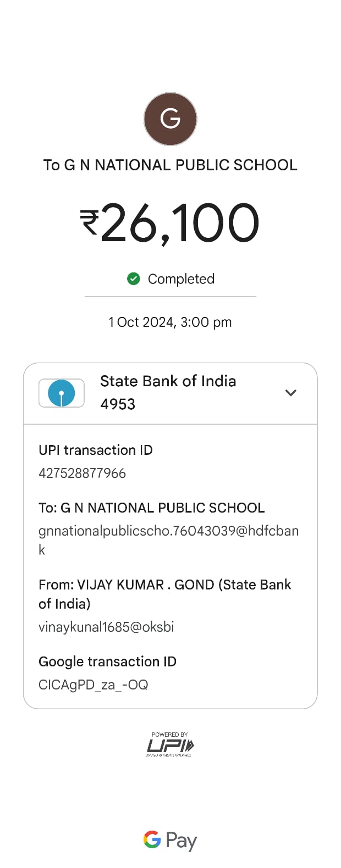Click sender UPI ID vinaykunal1685@oksbi
Viewport: 341px width, 868px height.
click(106, 627)
